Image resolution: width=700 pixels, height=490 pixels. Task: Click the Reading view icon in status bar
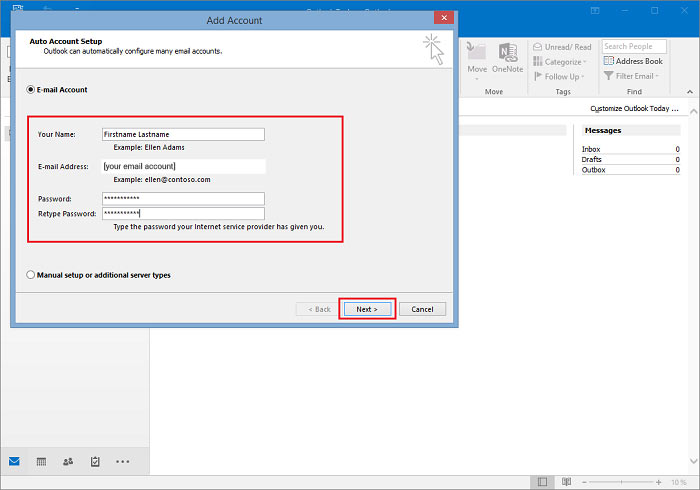coord(567,482)
